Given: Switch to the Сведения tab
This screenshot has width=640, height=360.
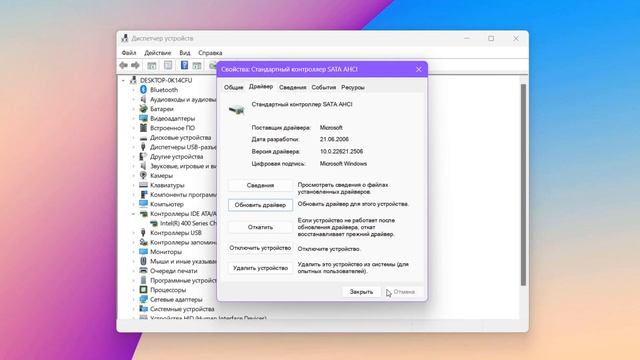Looking at the screenshot, I should (x=293, y=87).
